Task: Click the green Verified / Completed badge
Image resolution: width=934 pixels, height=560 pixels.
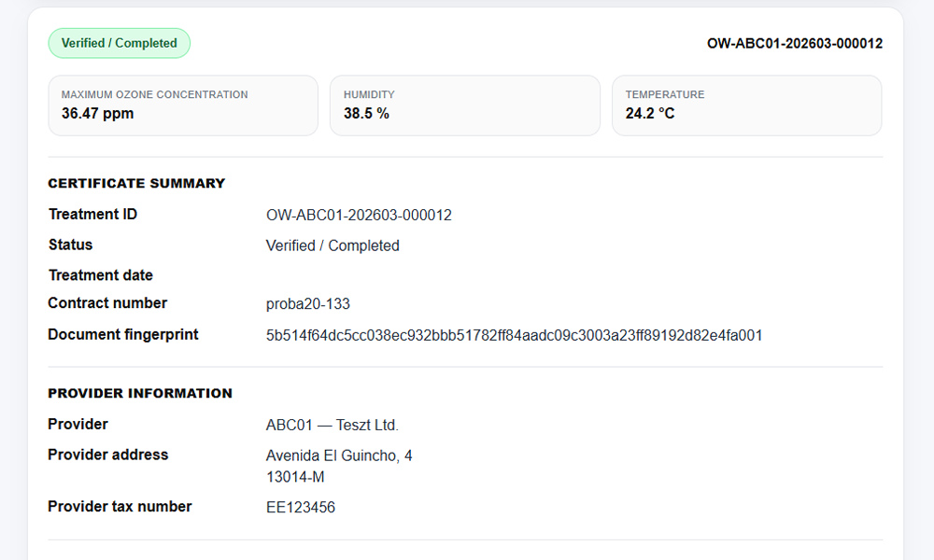Action: [x=119, y=43]
